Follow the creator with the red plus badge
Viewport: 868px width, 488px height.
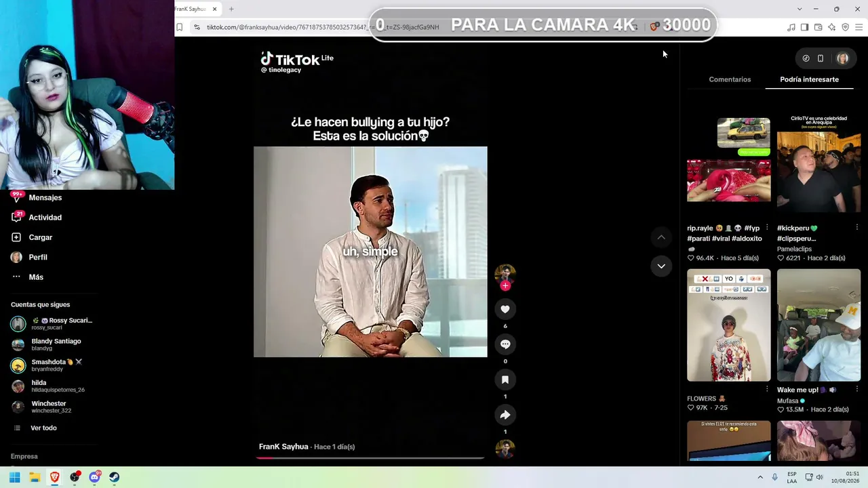(505, 286)
